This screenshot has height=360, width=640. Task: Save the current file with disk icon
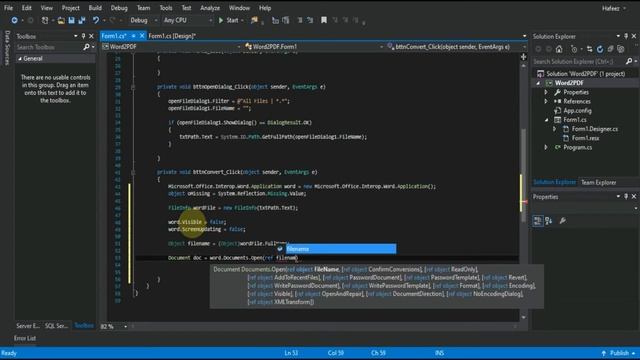point(71,20)
